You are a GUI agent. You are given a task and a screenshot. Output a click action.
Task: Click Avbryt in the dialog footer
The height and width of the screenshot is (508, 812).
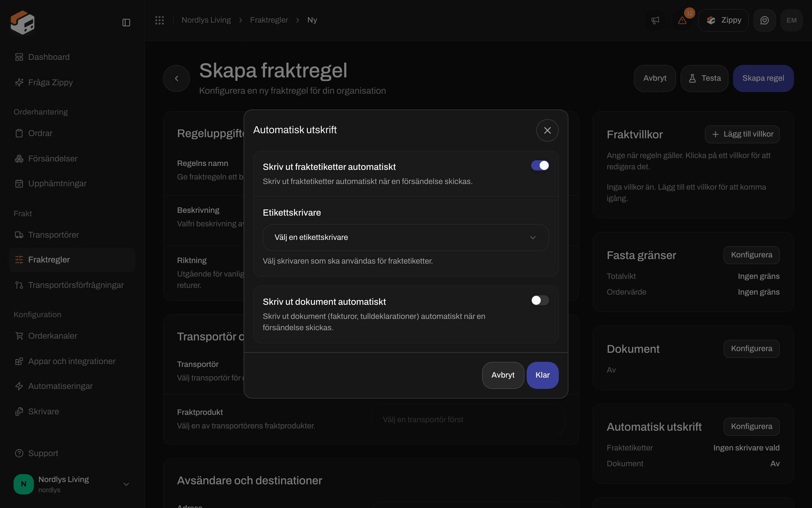[x=503, y=375]
